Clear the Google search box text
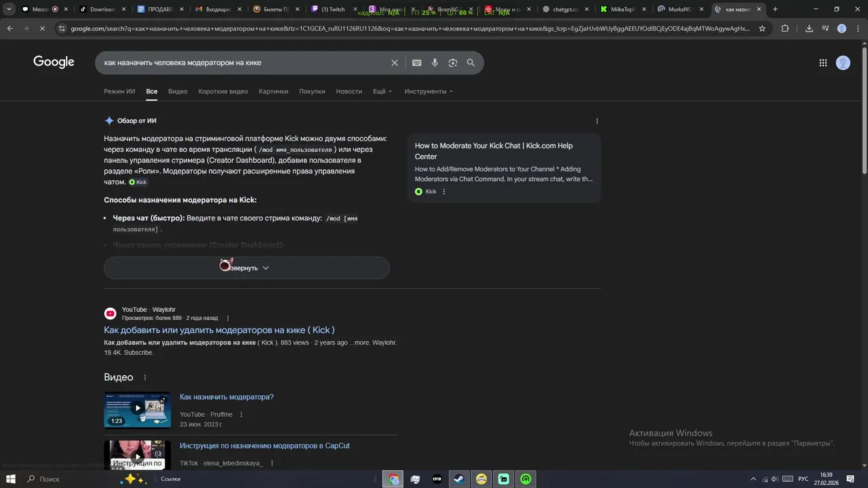 tap(394, 62)
